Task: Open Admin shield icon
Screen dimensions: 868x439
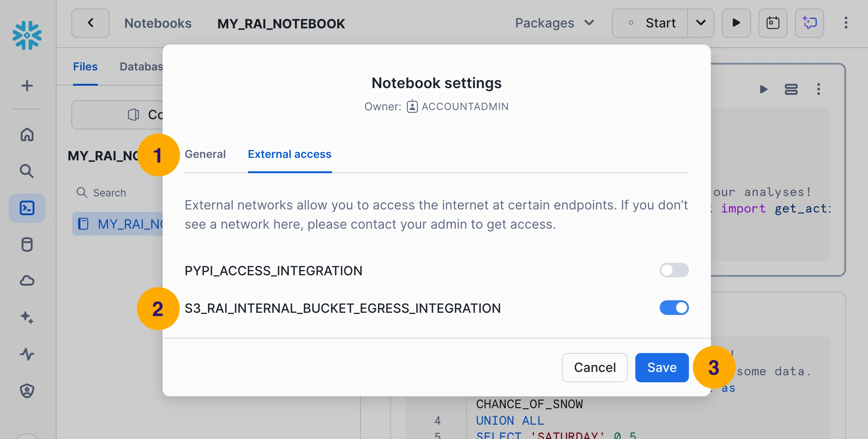Action: 27,391
